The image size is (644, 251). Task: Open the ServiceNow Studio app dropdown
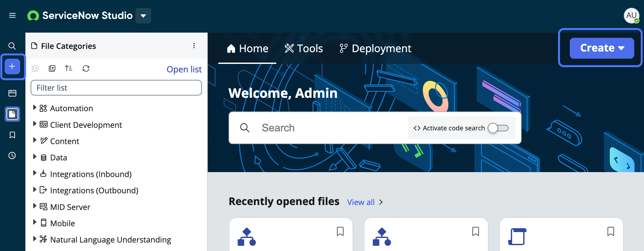click(x=143, y=16)
